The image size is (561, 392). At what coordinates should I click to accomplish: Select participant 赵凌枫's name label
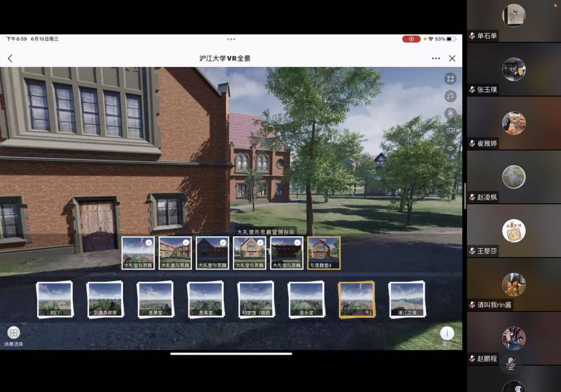click(x=487, y=197)
